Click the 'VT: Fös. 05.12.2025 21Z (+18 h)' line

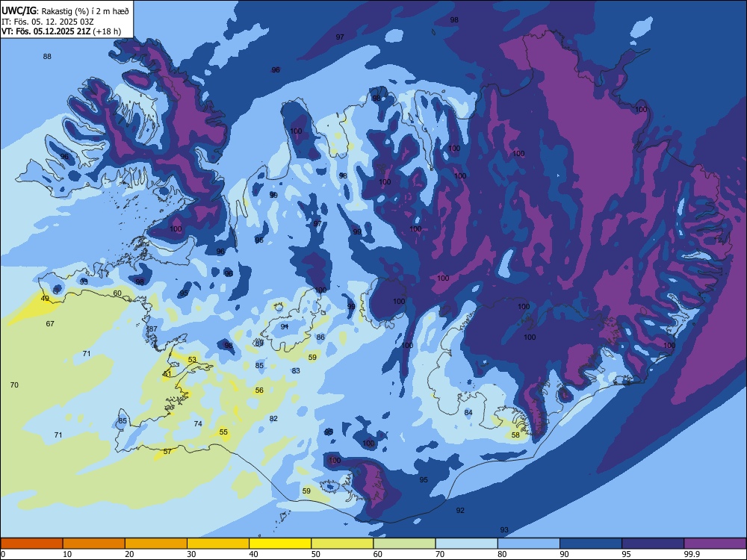[61, 31]
